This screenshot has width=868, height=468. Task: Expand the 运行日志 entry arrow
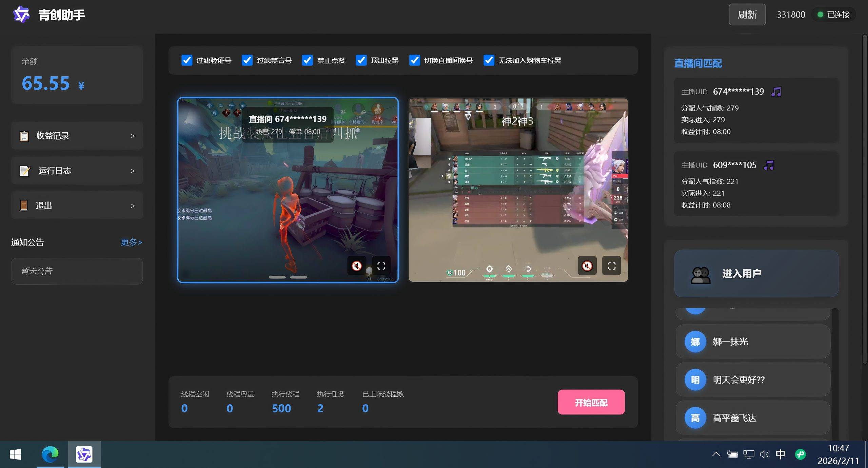(x=133, y=171)
